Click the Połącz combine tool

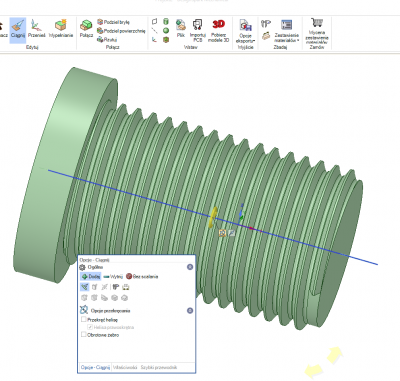(86, 29)
